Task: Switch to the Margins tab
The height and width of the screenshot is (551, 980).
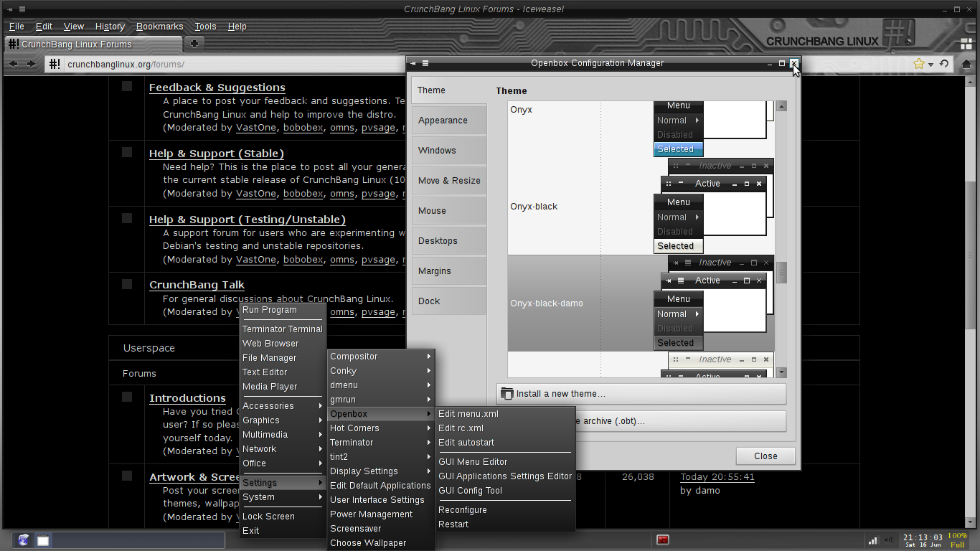Action: (449, 271)
